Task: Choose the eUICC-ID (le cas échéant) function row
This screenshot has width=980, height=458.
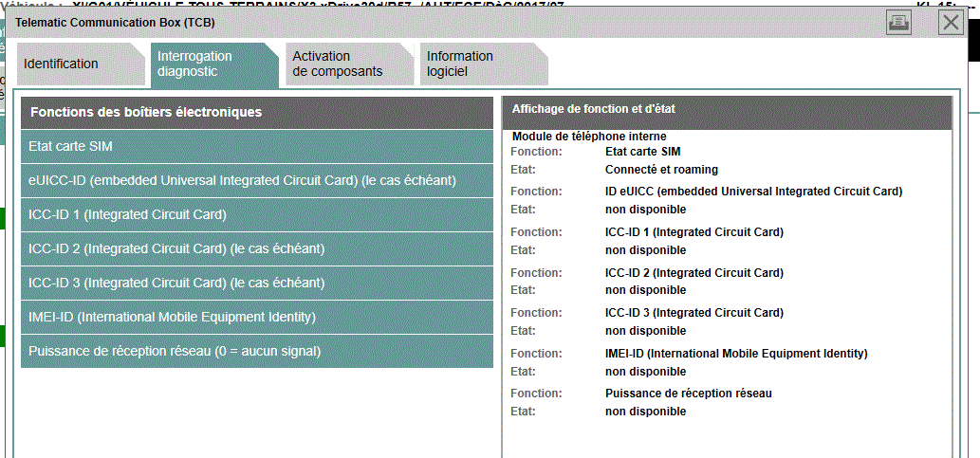Action: click(257, 180)
